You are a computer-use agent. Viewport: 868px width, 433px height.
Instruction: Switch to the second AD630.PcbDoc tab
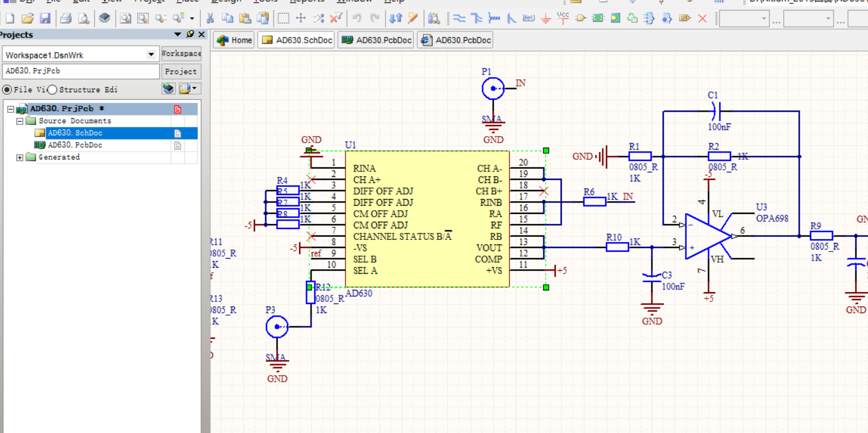[455, 40]
